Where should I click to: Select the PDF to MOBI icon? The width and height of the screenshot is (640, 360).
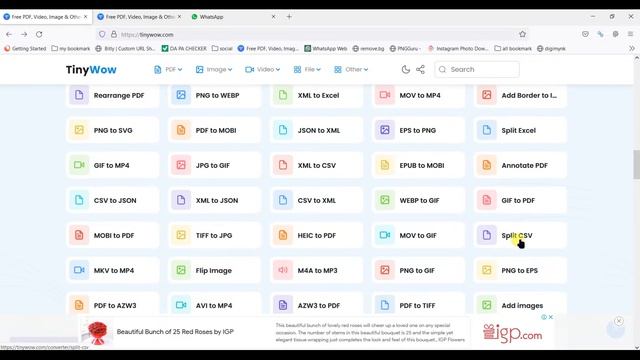[x=181, y=130]
